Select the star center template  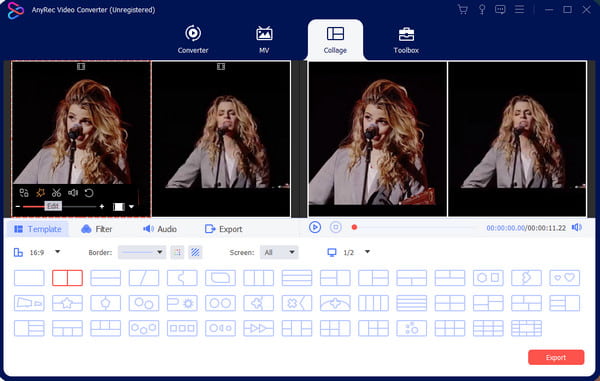(67, 303)
